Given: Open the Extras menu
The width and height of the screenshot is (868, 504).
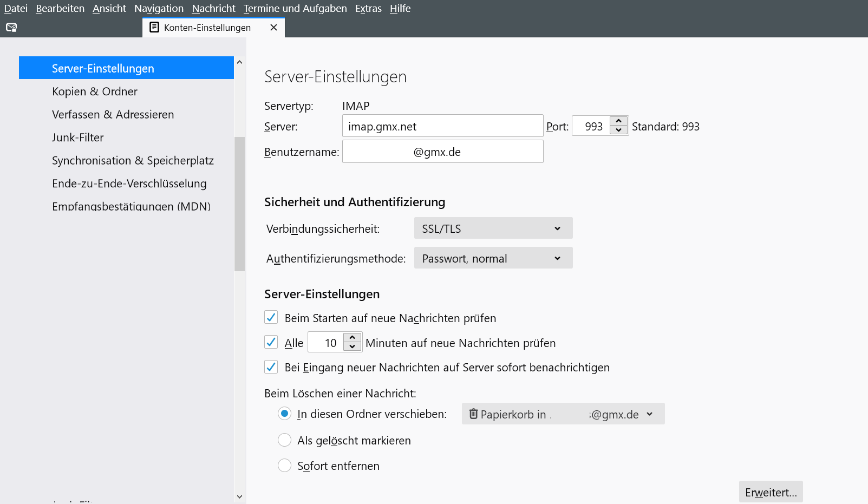Looking at the screenshot, I should [368, 9].
